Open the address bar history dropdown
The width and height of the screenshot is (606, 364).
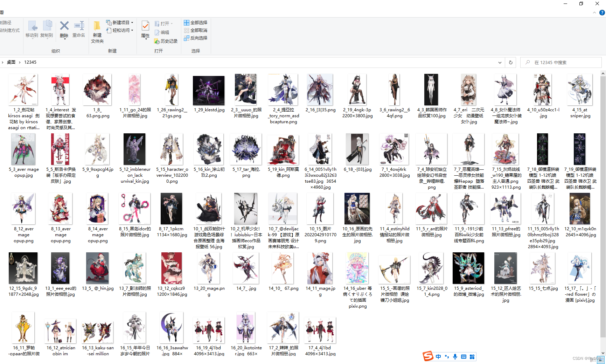pyautogui.click(x=500, y=62)
